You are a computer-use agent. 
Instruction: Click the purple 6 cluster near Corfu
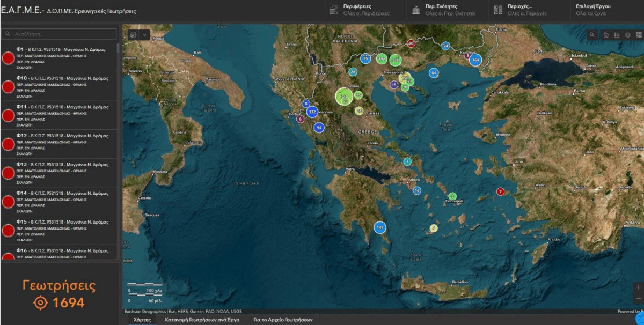[x=301, y=119]
